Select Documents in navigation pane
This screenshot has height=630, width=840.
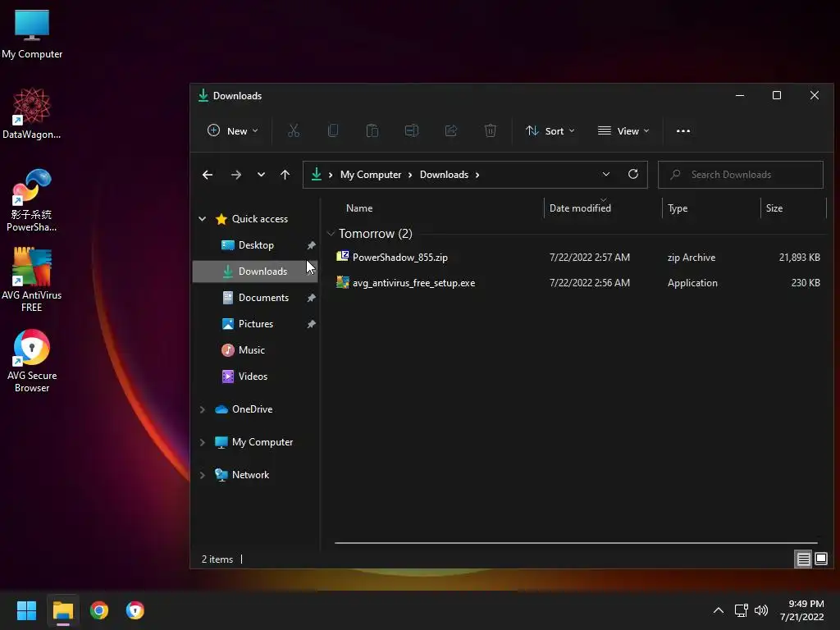point(256,297)
